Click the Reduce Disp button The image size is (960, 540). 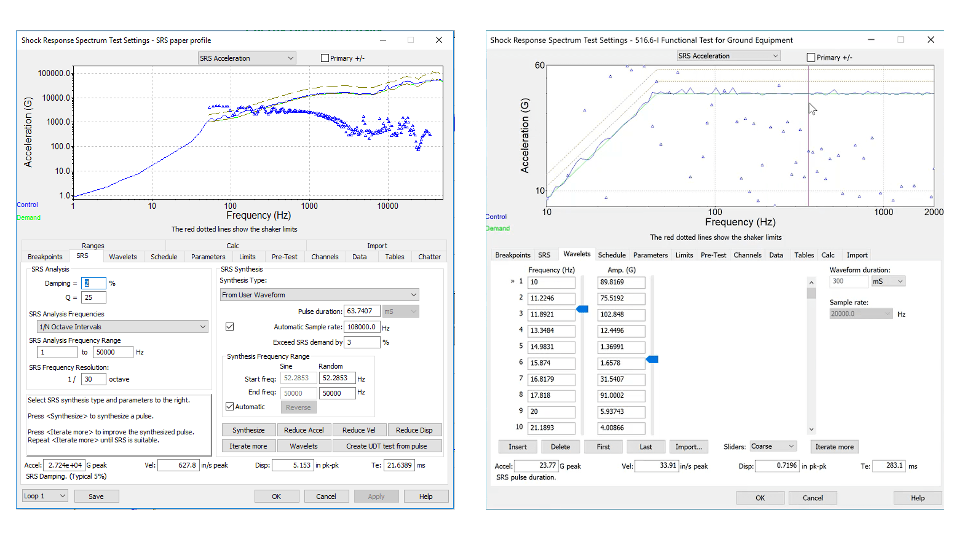click(x=414, y=430)
